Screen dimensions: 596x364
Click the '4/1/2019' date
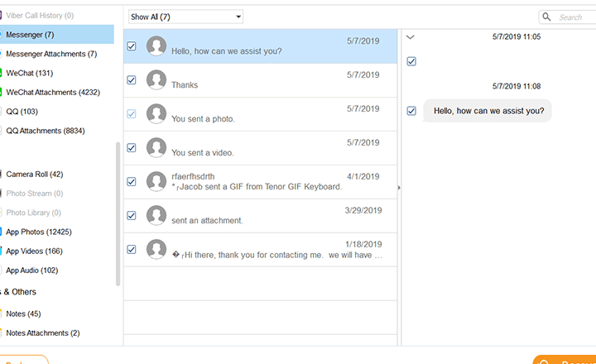363,176
